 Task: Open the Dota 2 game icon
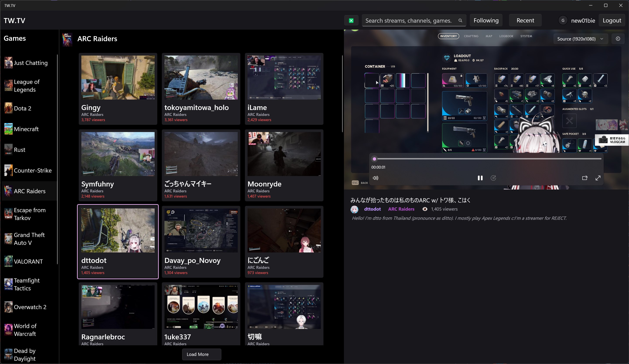coord(8,108)
